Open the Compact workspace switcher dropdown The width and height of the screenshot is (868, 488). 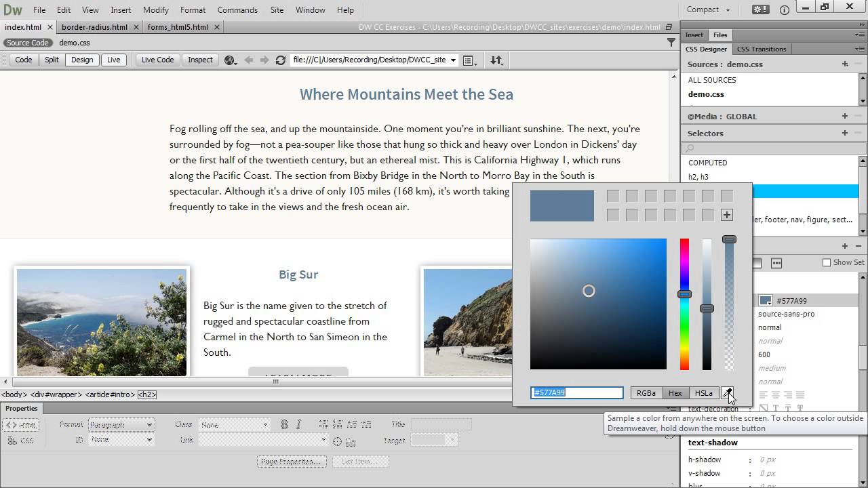708,9
